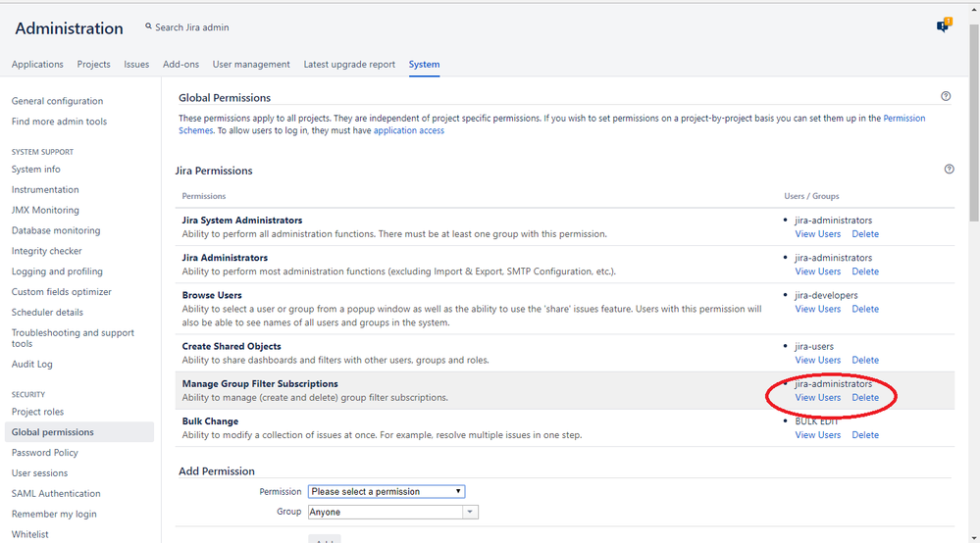Select Global permissions in sidebar

pyautogui.click(x=79, y=432)
